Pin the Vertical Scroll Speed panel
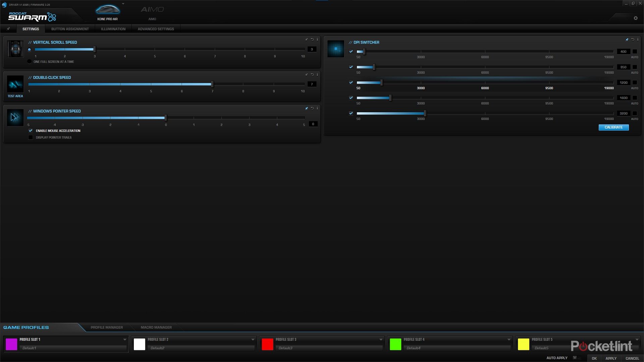The width and height of the screenshot is (644, 362). coord(306,40)
